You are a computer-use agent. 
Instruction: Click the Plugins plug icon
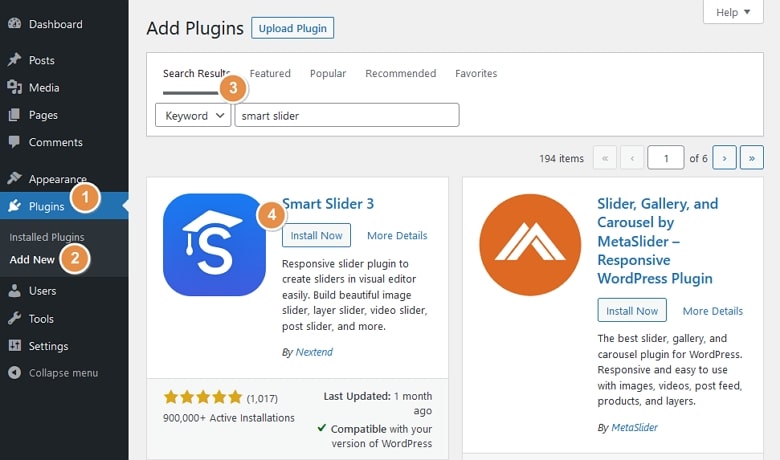[14, 206]
